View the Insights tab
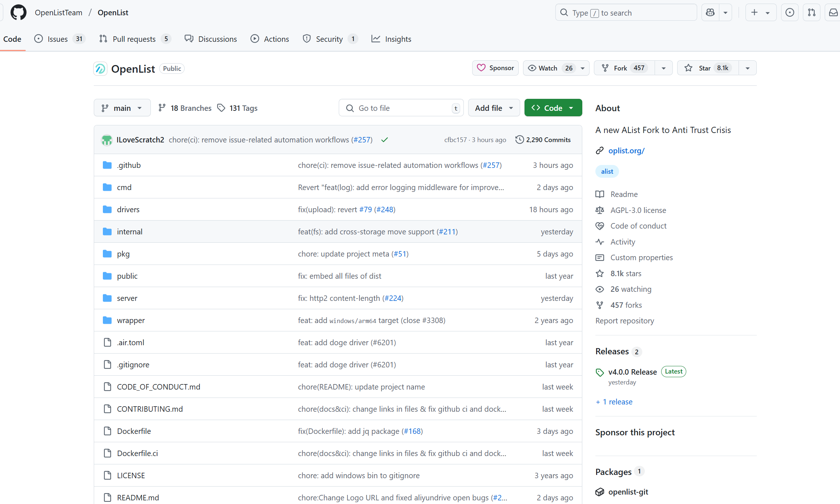 [391, 39]
